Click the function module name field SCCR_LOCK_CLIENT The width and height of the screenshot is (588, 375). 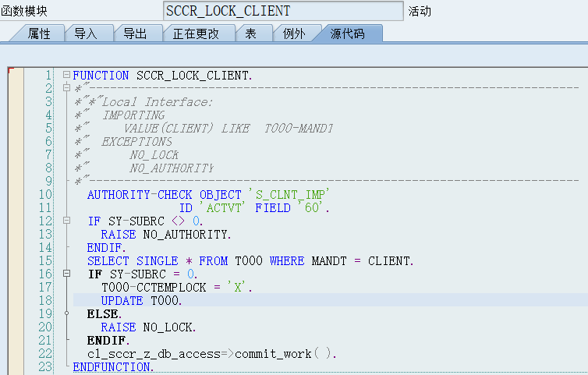283,11
